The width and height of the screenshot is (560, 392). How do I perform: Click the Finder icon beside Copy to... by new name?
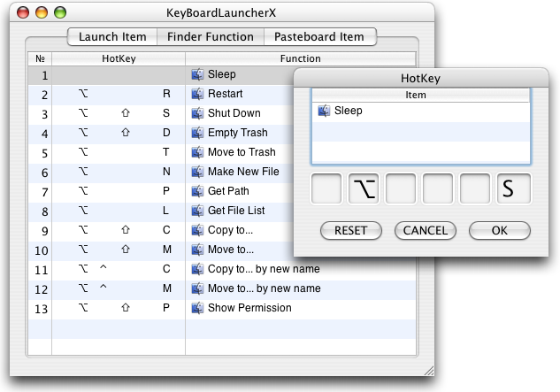point(197,269)
